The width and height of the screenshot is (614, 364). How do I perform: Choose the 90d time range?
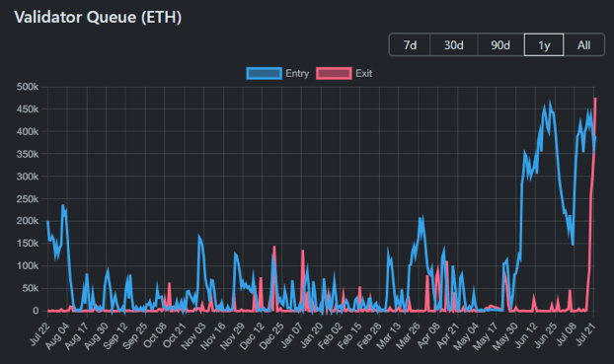pos(500,45)
